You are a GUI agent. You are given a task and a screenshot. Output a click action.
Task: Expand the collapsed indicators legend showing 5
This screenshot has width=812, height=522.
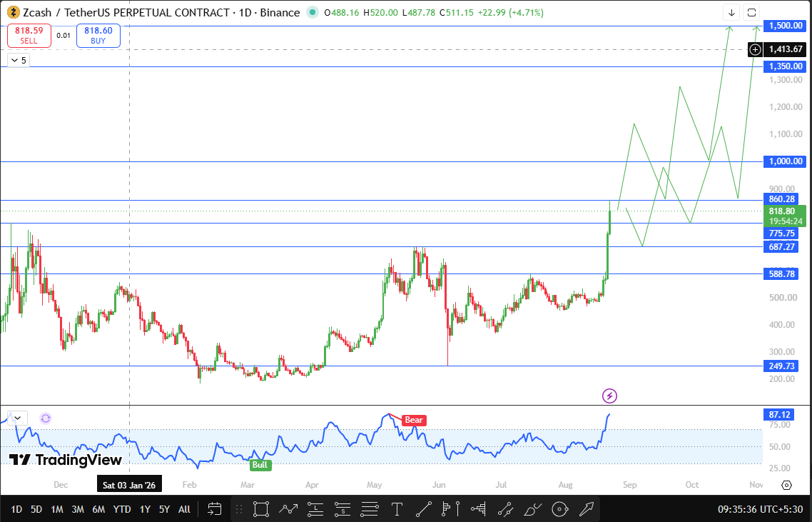(x=18, y=60)
